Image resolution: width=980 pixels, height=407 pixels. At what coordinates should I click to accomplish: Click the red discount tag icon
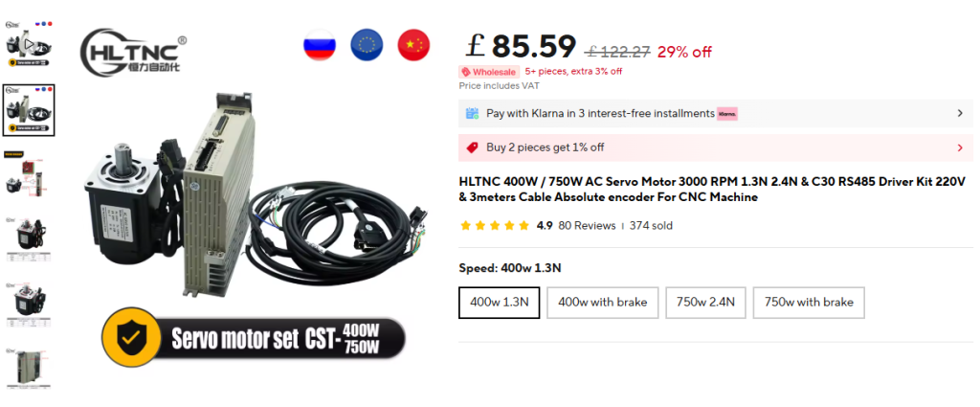pyautogui.click(x=472, y=147)
